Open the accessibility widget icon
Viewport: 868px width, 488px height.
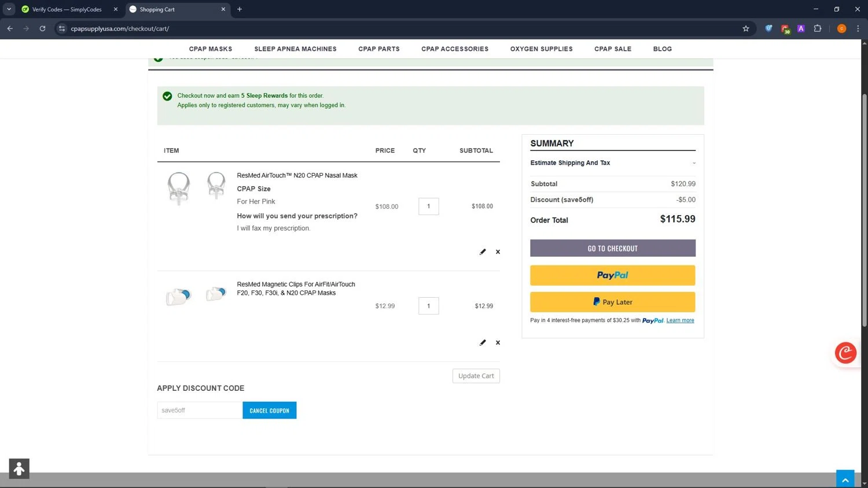click(19, 468)
